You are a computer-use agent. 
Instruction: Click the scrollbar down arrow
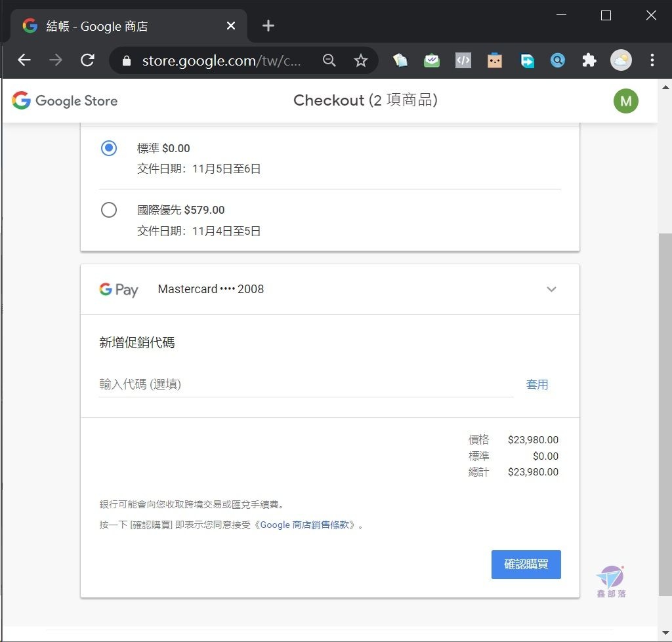(665, 633)
